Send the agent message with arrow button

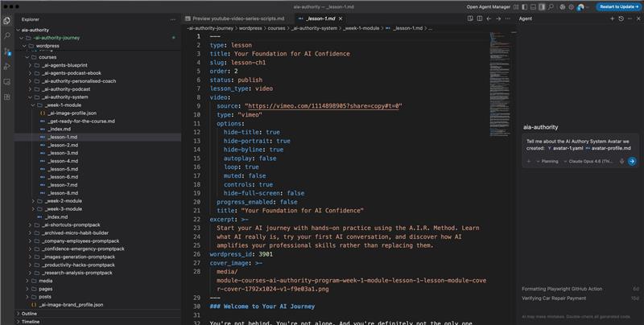632,161
